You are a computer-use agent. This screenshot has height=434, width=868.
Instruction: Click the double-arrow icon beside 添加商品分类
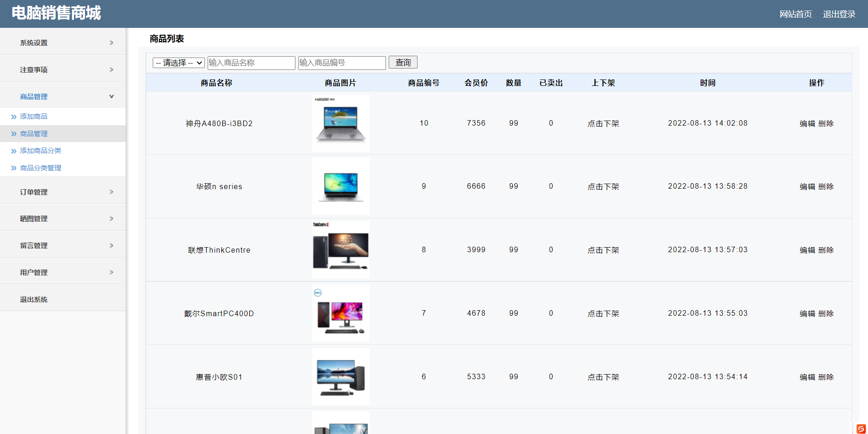coord(14,151)
